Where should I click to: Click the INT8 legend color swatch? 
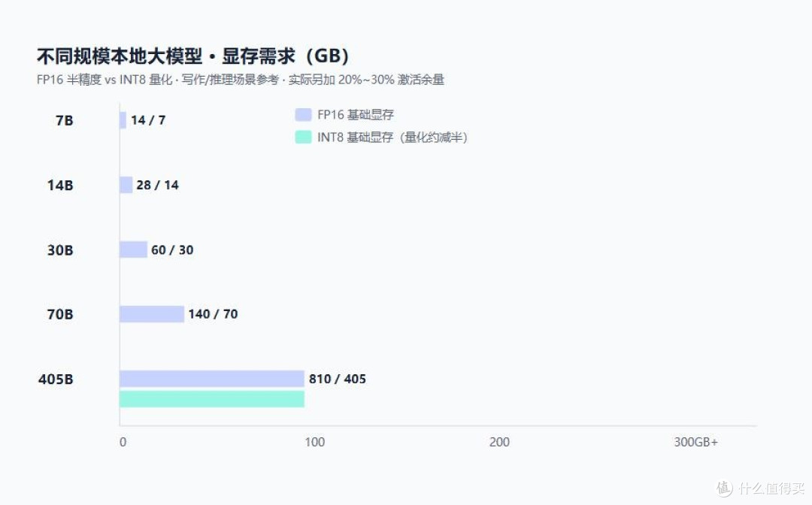pyautogui.click(x=303, y=137)
